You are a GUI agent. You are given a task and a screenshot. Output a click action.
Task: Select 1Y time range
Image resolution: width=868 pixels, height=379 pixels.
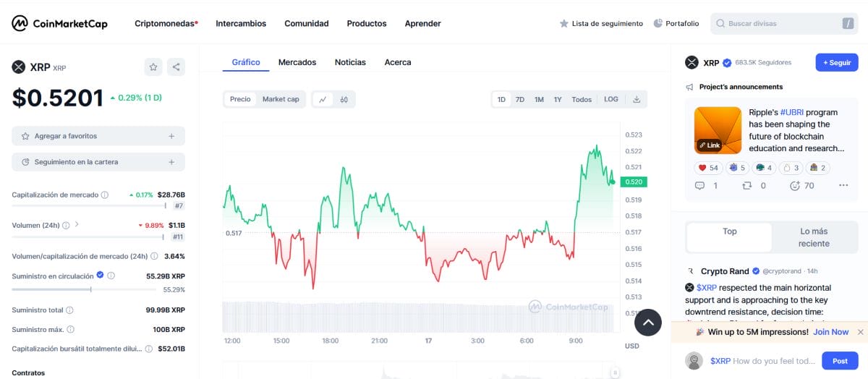click(558, 100)
